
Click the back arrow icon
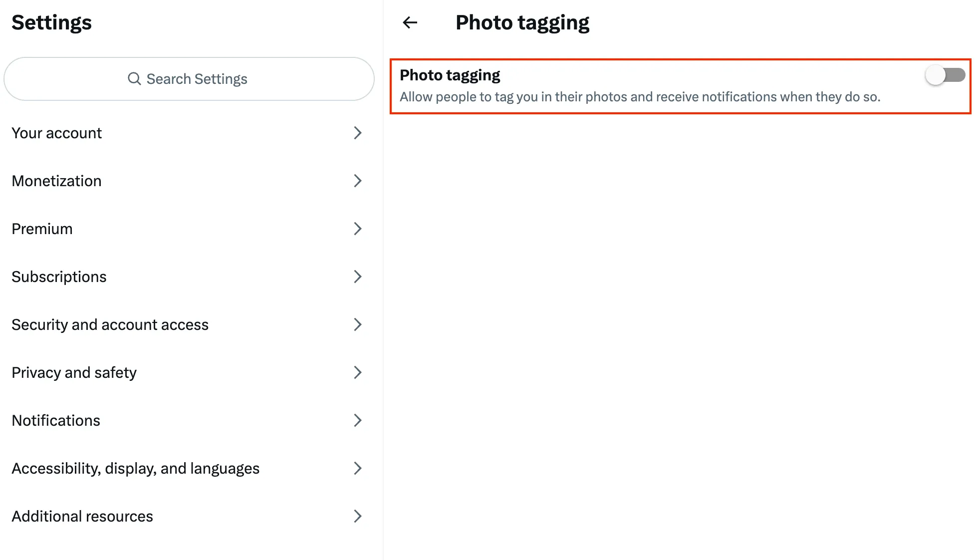tap(410, 22)
